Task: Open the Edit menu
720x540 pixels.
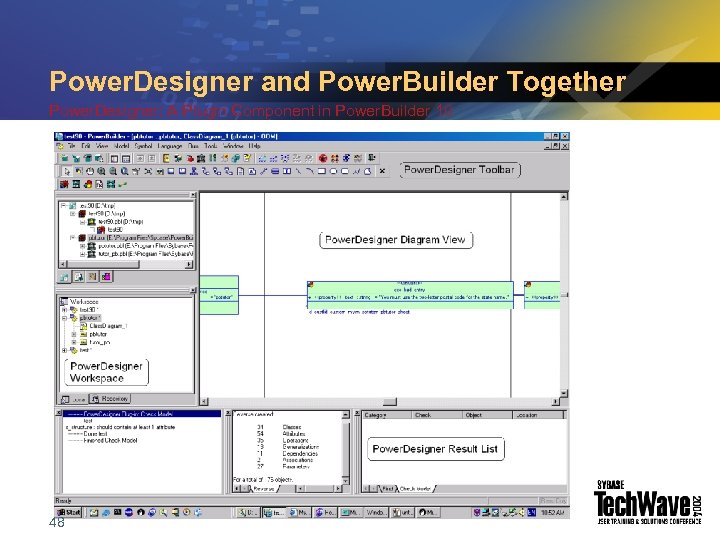Action: point(86,146)
